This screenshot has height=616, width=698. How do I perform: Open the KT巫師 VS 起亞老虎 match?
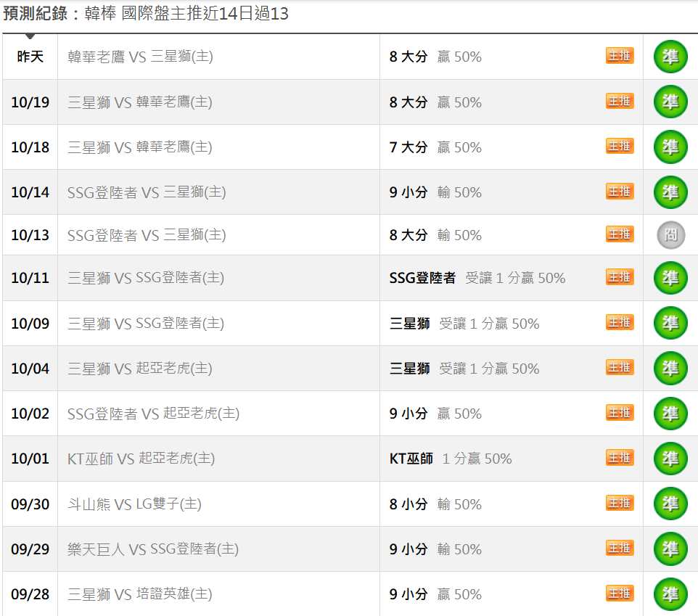pos(141,459)
